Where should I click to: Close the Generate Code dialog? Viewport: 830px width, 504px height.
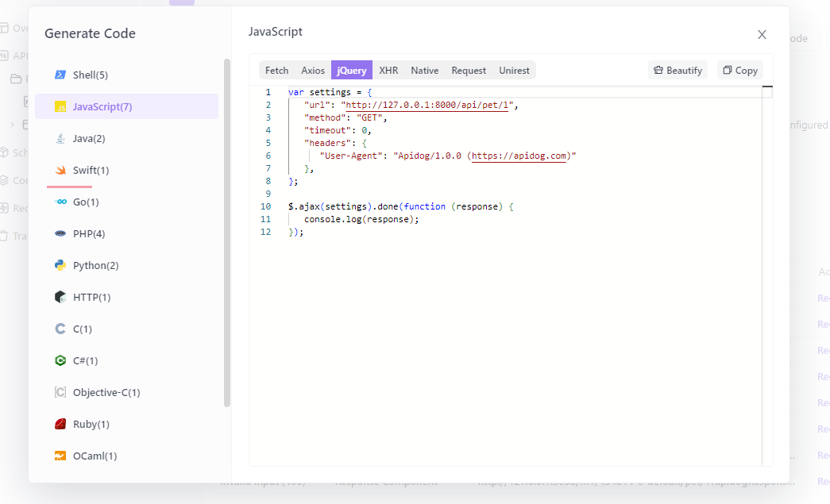pyautogui.click(x=762, y=34)
